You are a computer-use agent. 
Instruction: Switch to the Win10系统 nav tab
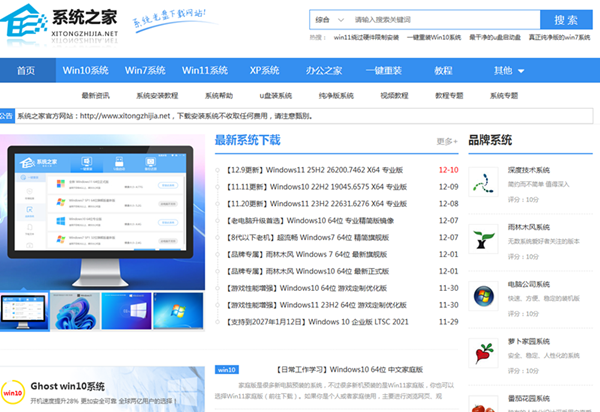pos(86,71)
